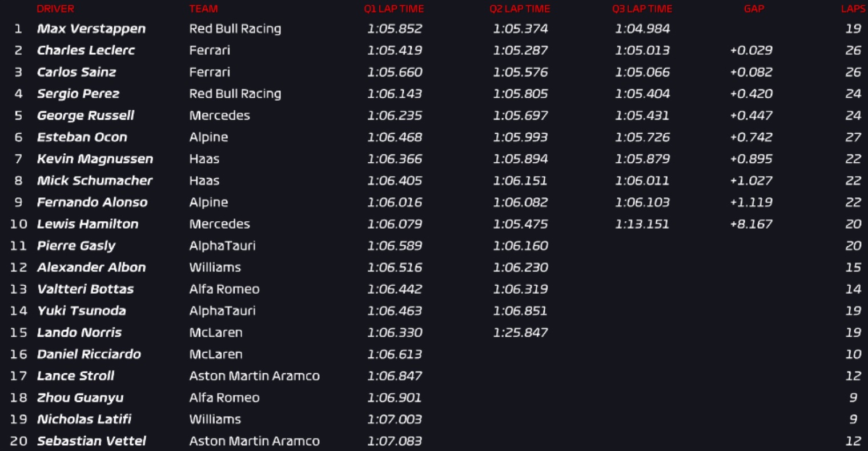Click the DRIVER column header
The width and height of the screenshot is (868, 451).
pos(55,9)
